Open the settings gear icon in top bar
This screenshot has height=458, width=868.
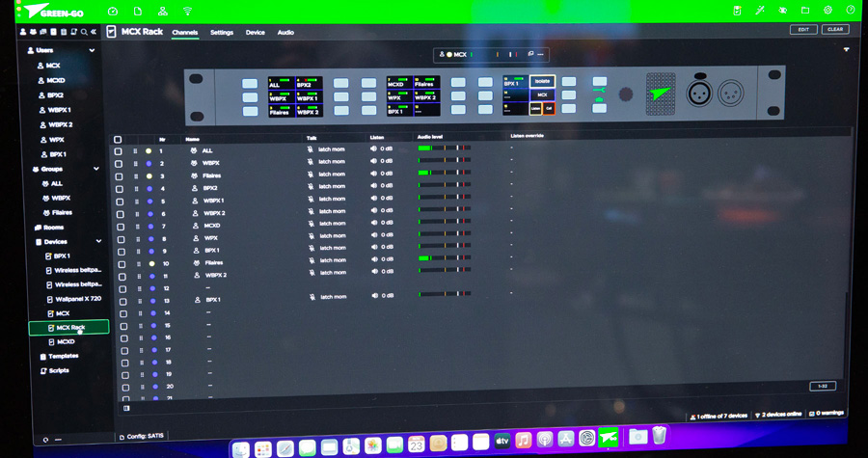[x=827, y=10]
